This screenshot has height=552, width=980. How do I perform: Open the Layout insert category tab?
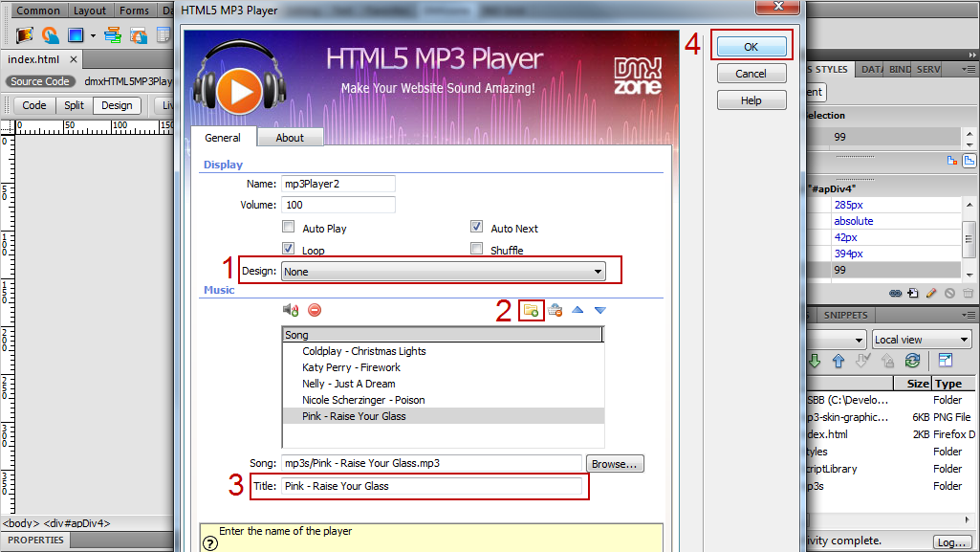(x=90, y=11)
